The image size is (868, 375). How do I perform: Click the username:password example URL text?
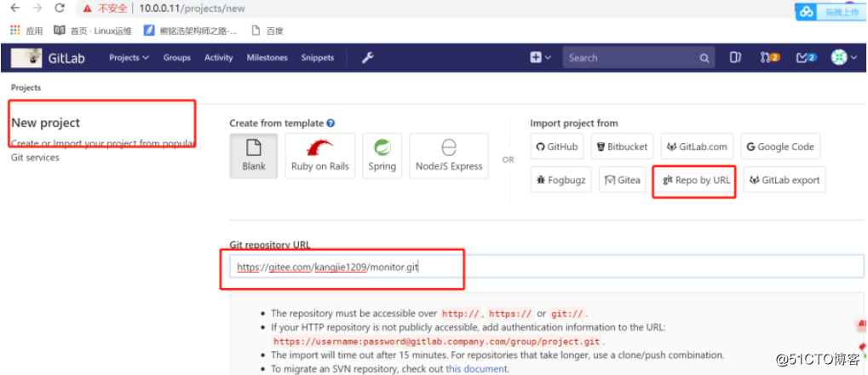tap(438, 341)
